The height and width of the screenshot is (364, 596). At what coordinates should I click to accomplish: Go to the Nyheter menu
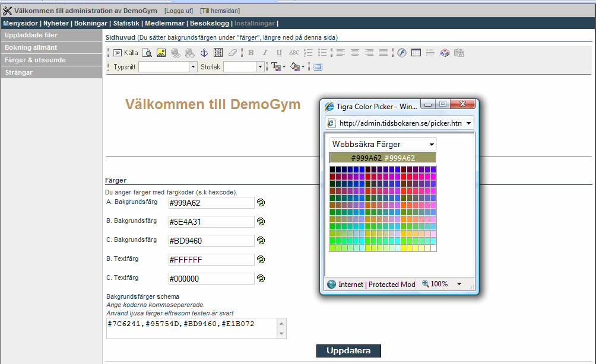coord(56,23)
